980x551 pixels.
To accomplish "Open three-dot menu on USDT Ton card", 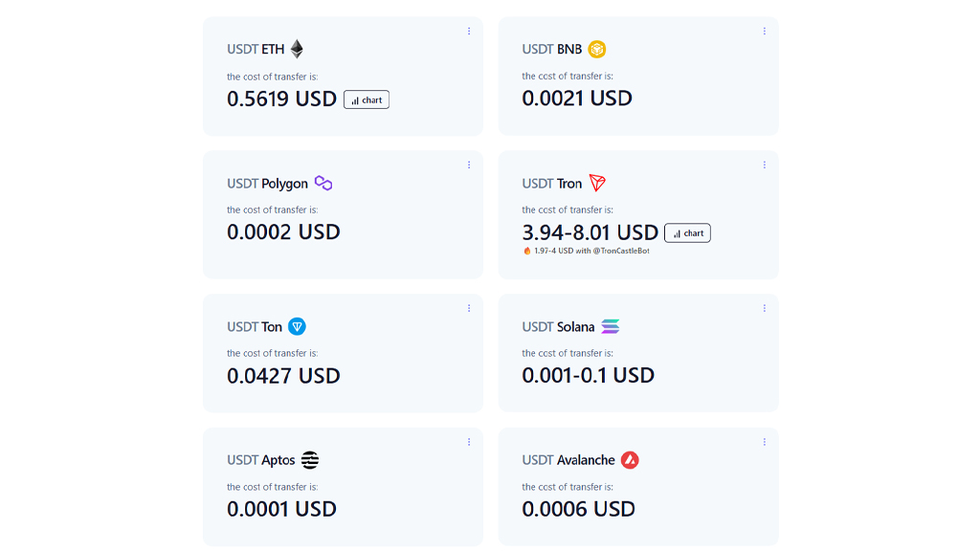I will [469, 308].
